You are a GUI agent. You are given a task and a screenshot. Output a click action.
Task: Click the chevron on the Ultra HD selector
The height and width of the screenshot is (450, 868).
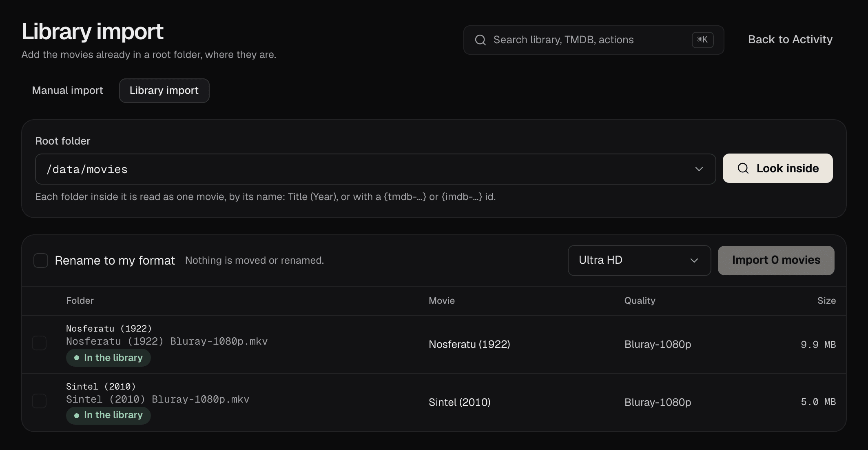point(694,261)
